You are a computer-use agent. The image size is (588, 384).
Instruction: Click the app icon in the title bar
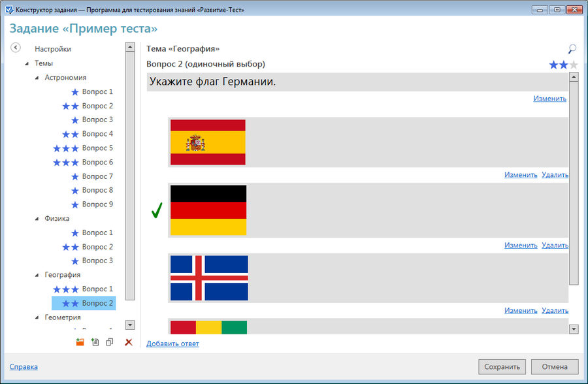pyautogui.click(x=9, y=10)
